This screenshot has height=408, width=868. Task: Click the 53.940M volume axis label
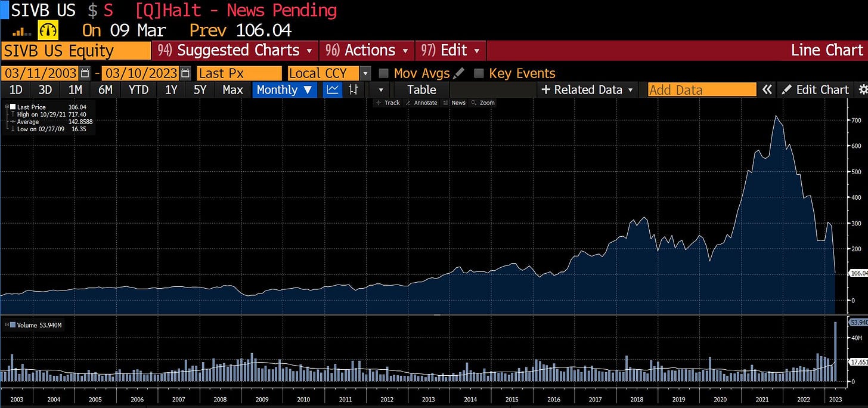858,322
